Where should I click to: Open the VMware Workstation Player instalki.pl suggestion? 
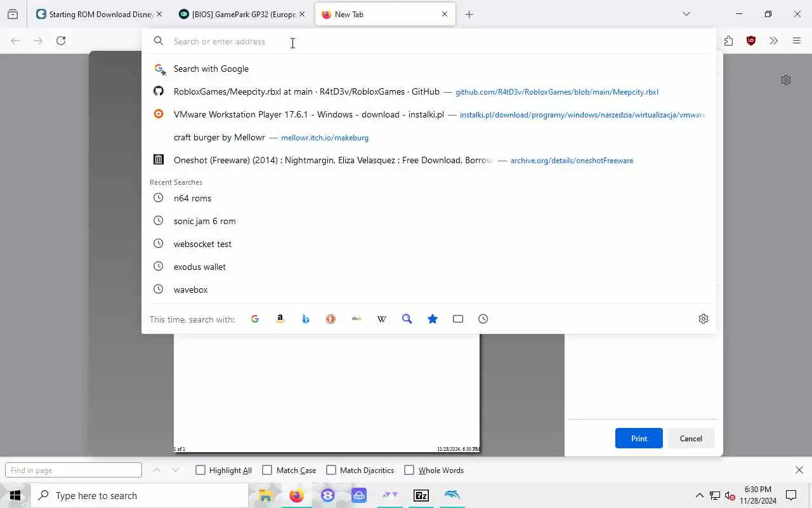pos(429,114)
